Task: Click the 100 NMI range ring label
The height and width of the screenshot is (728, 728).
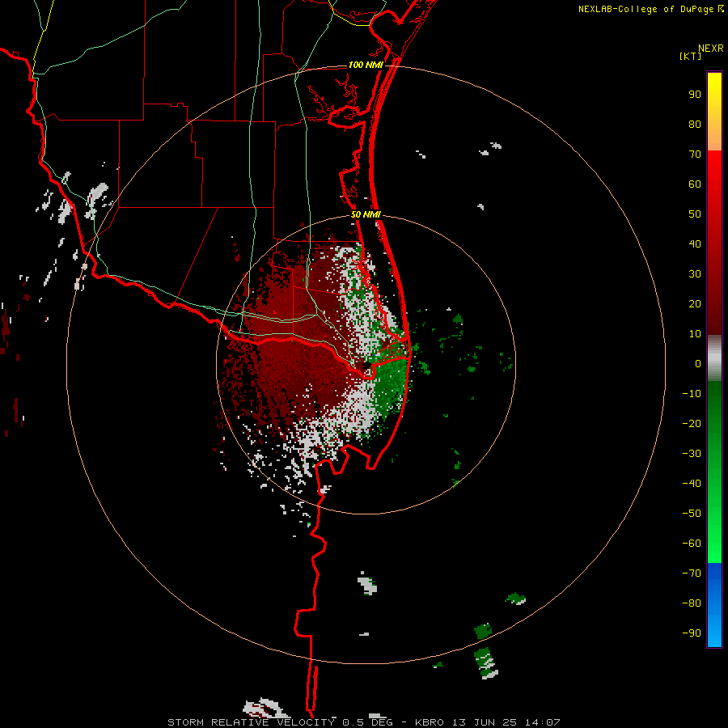Action: tap(366, 65)
